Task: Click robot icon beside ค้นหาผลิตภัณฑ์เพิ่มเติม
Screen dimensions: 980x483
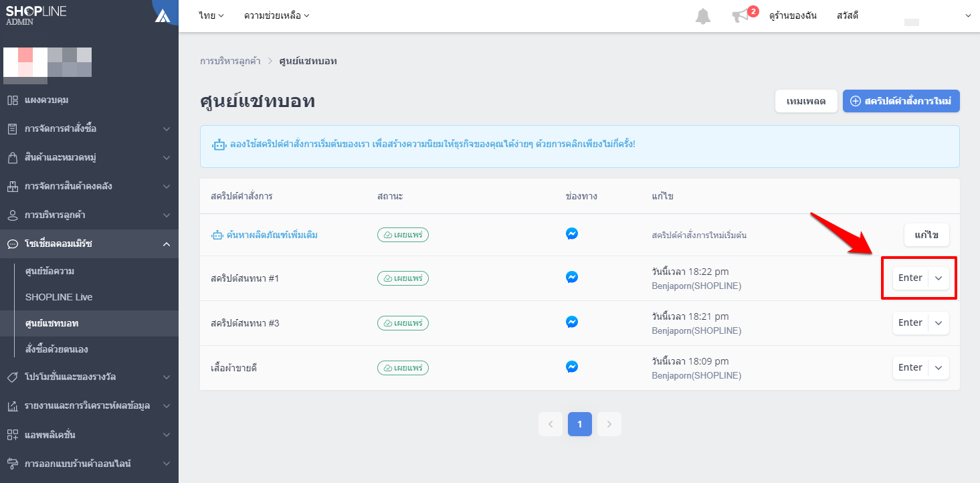Action: pyautogui.click(x=217, y=235)
